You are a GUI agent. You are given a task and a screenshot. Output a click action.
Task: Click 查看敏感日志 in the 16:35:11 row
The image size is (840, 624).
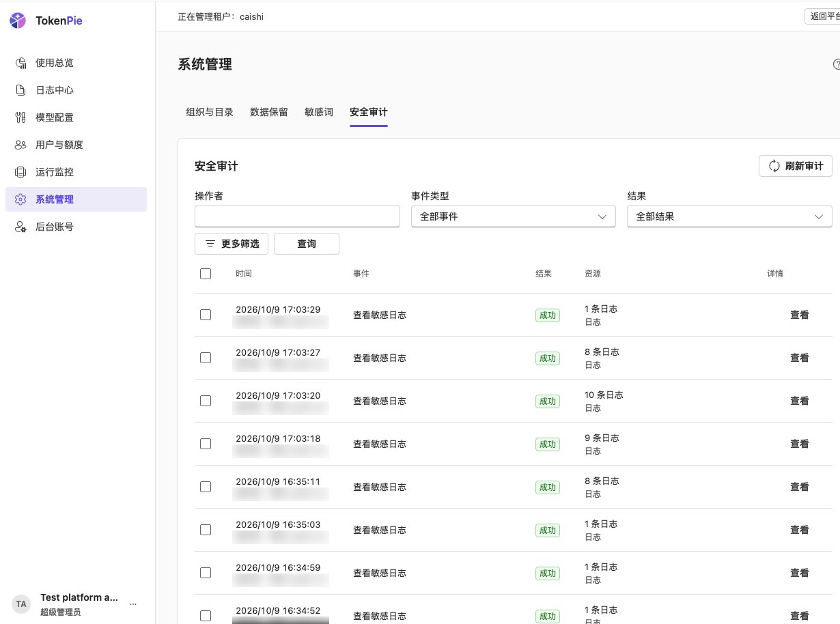coord(380,487)
